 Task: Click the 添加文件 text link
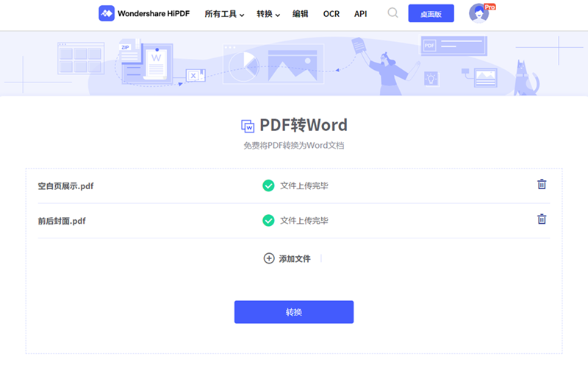tap(295, 259)
